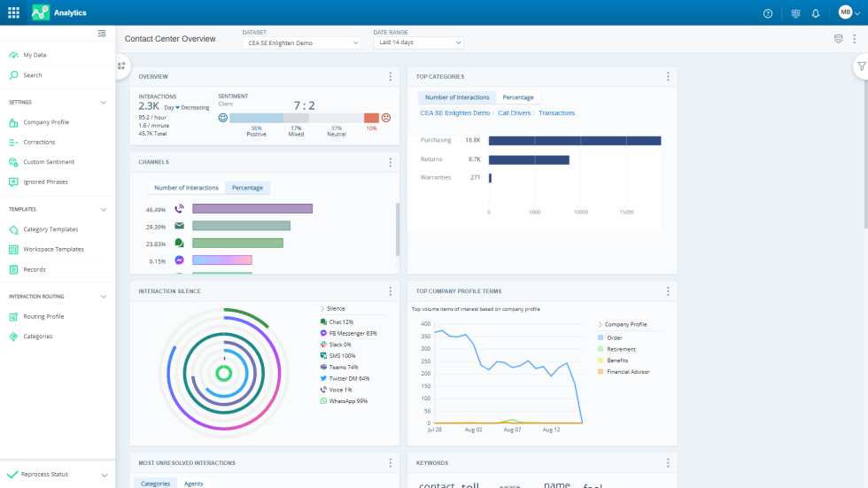Select Percentage tab in Top Categories
Screen dimensions: 868x488
pyautogui.click(x=518, y=97)
